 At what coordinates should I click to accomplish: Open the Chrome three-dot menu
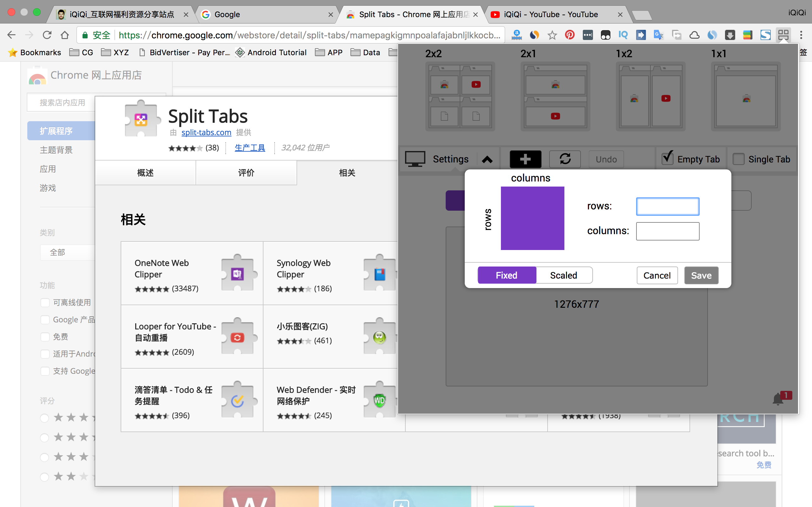coord(801,35)
